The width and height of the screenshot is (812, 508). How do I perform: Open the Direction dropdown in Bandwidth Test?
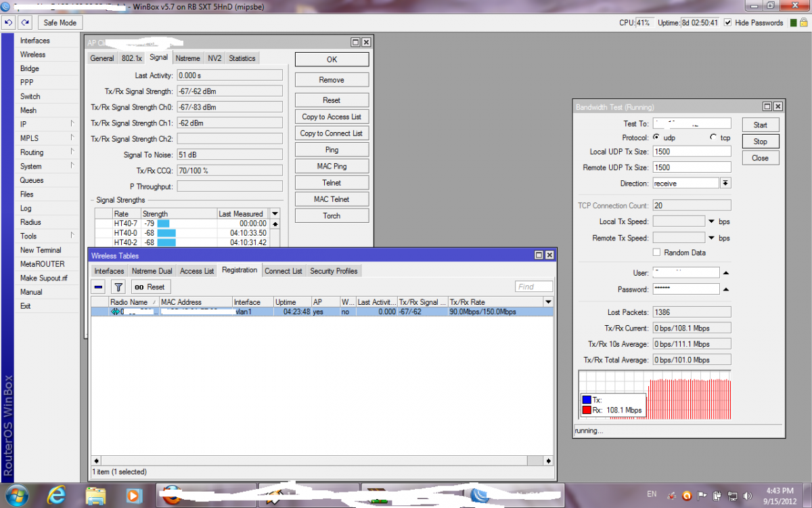click(x=725, y=184)
